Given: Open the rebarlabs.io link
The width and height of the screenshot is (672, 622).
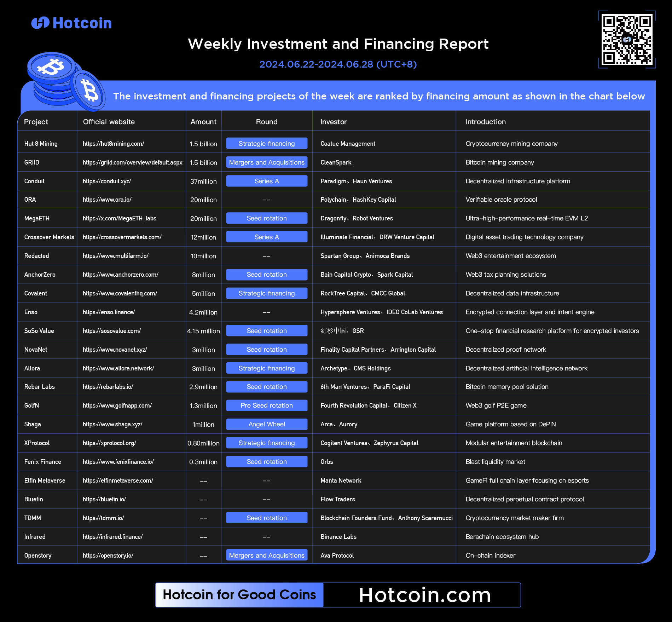Looking at the screenshot, I should (108, 387).
